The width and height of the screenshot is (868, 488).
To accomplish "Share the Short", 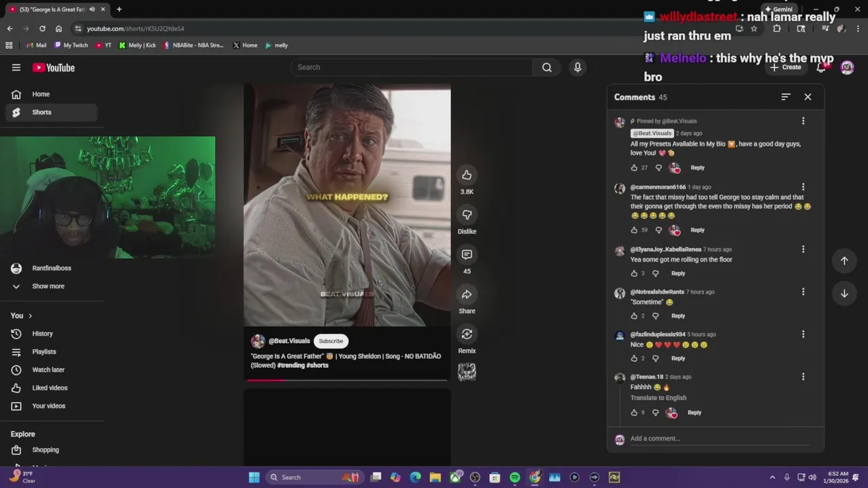I will [467, 294].
